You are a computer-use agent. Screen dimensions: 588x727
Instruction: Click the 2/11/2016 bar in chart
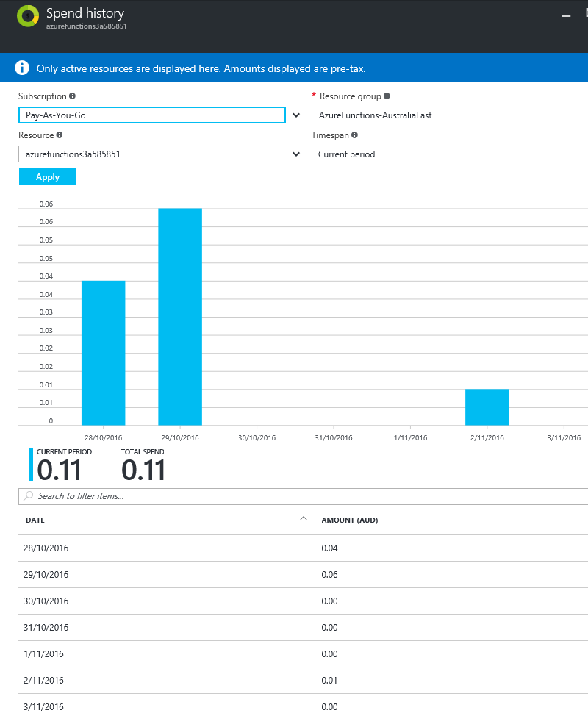(487, 407)
